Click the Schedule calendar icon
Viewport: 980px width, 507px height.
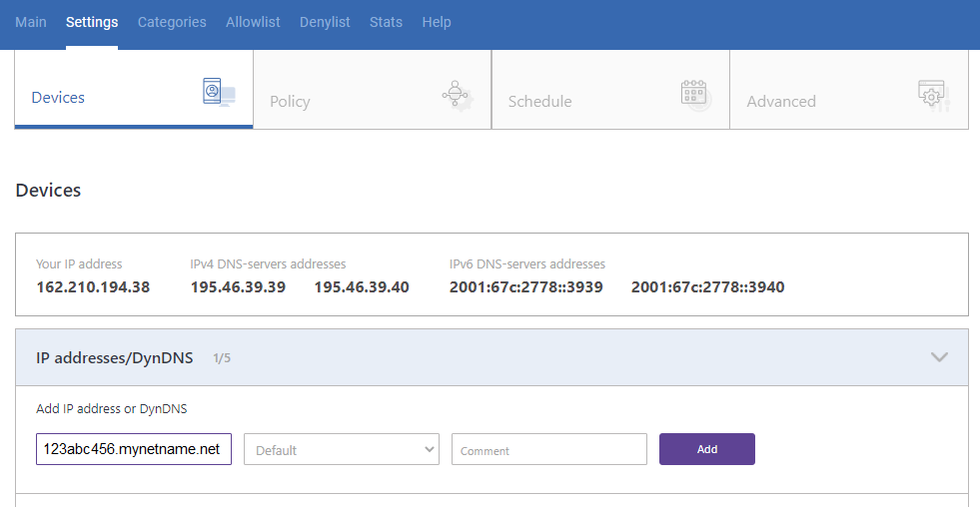[x=696, y=96]
